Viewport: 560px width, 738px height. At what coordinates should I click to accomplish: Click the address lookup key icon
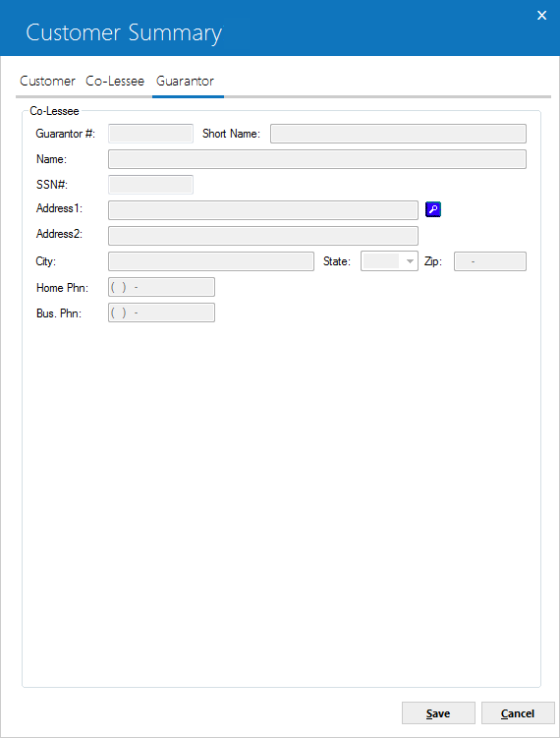click(x=433, y=209)
